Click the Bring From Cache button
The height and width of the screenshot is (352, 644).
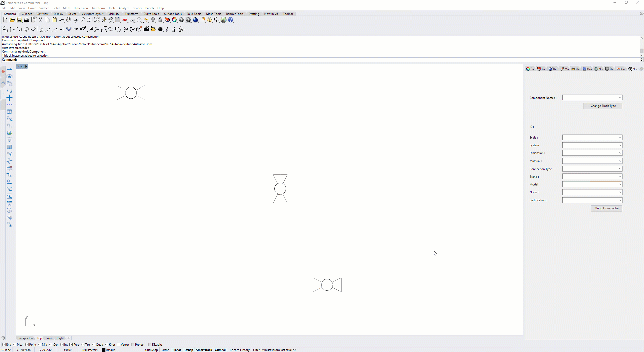[607, 208]
